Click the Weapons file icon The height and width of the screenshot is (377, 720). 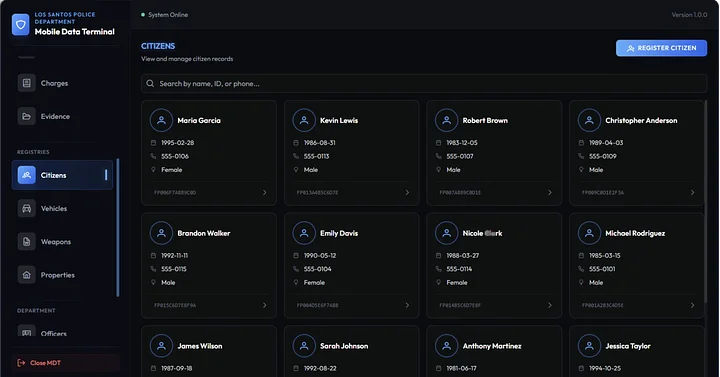click(x=27, y=242)
